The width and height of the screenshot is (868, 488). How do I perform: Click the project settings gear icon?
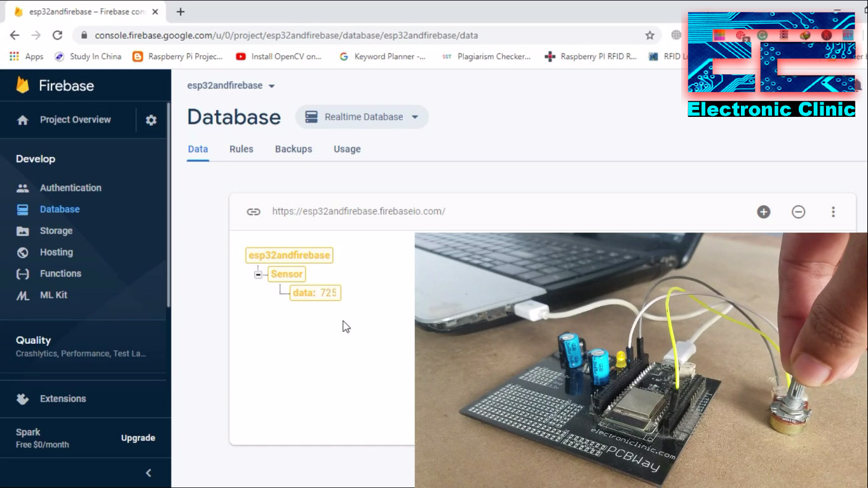coord(151,119)
